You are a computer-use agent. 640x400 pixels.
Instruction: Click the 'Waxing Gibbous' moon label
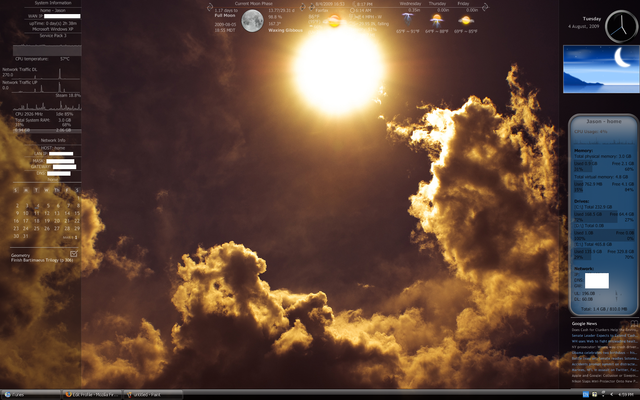(285, 30)
